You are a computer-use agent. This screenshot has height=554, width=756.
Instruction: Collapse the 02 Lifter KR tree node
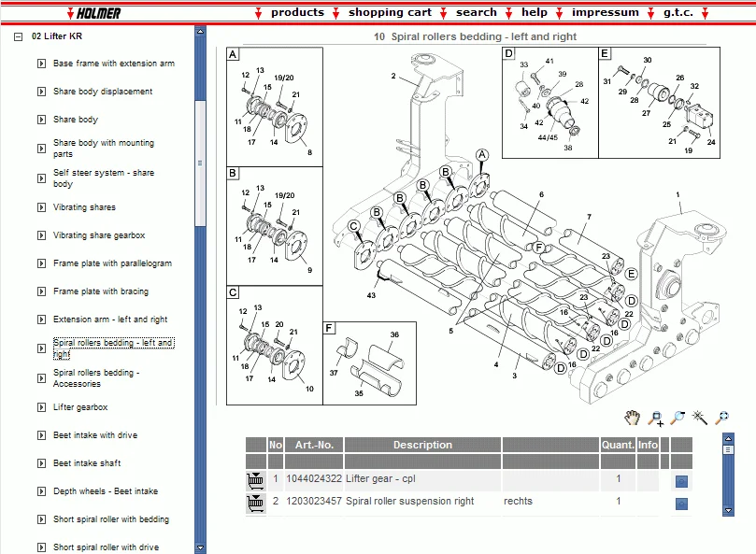coord(19,36)
